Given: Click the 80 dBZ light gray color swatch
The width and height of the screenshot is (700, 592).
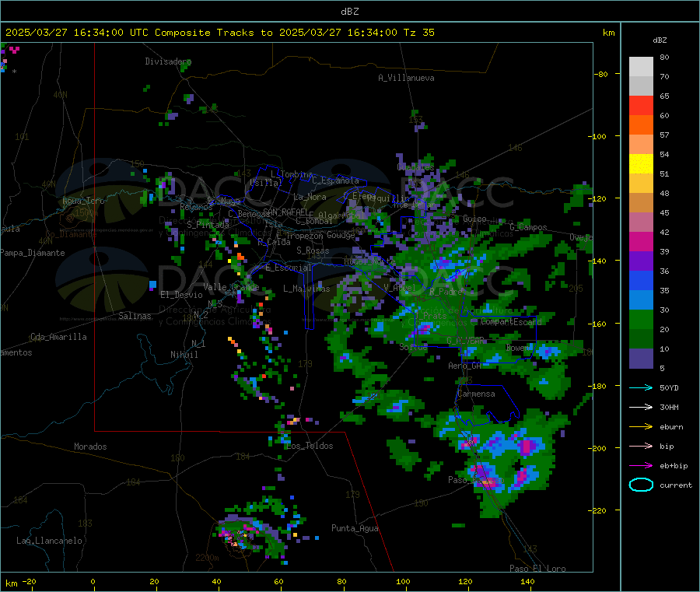Looking at the screenshot, I should (x=641, y=67).
